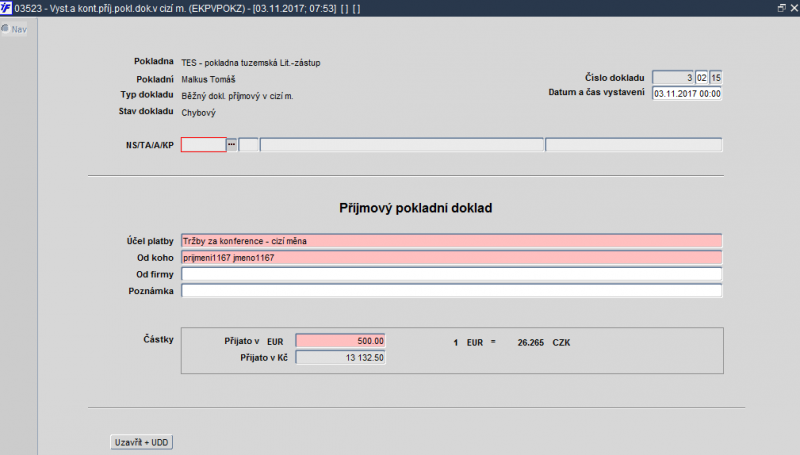
Task: Click the window title 03523 - Vyst.a kont.příj.pokl.dok
Action: (x=187, y=8)
